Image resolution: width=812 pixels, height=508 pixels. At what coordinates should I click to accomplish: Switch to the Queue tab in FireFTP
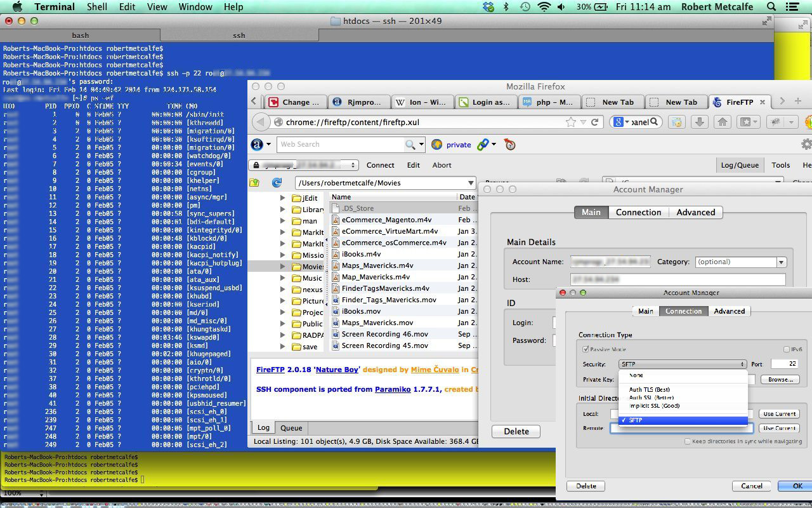(292, 428)
